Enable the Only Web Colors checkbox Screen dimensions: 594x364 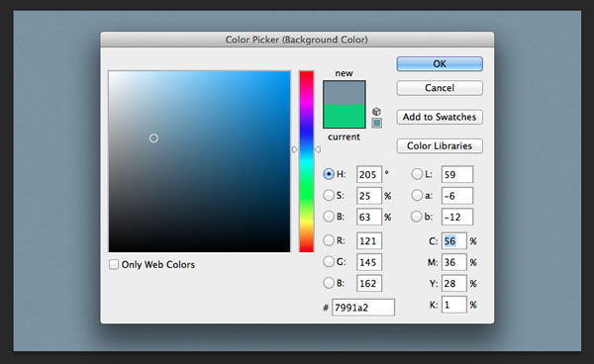pos(114,264)
